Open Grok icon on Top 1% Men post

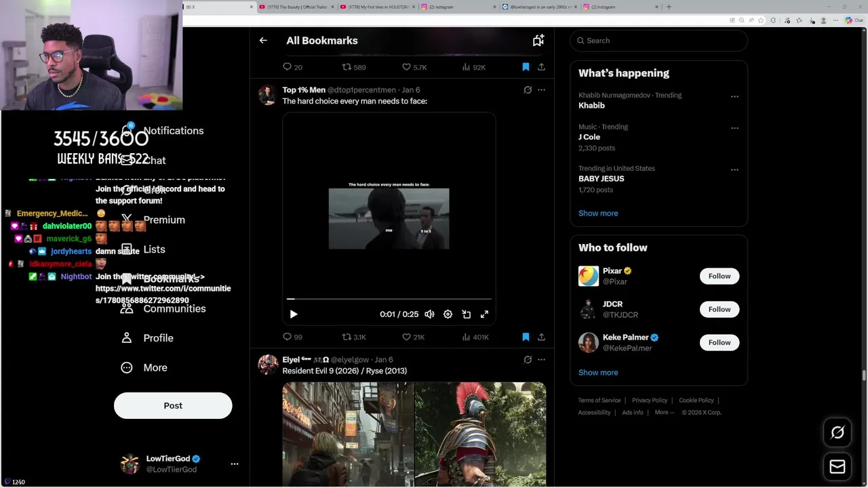(x=528, y=89)
